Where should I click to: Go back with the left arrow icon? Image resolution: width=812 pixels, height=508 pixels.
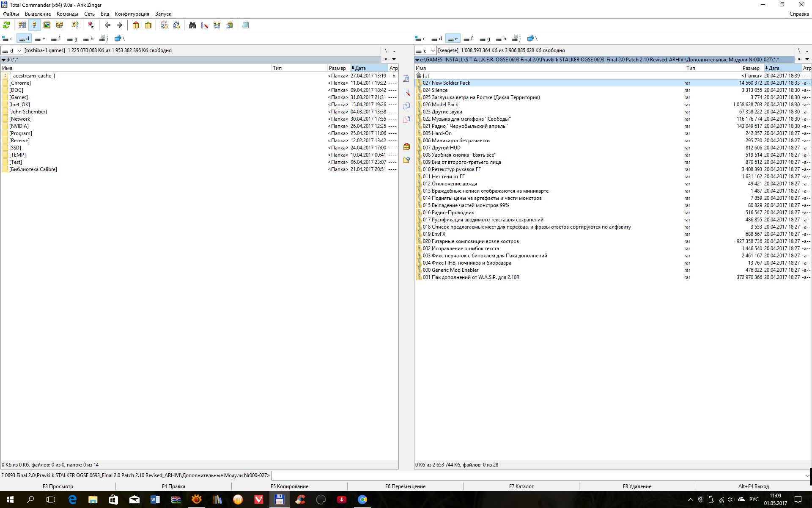click(108, 25)
